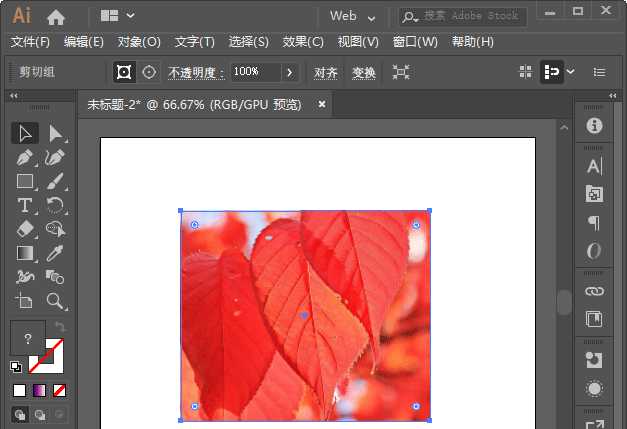Pick the Rectangle tool
Screen dimensions: 627x429
tap(25, 181)
